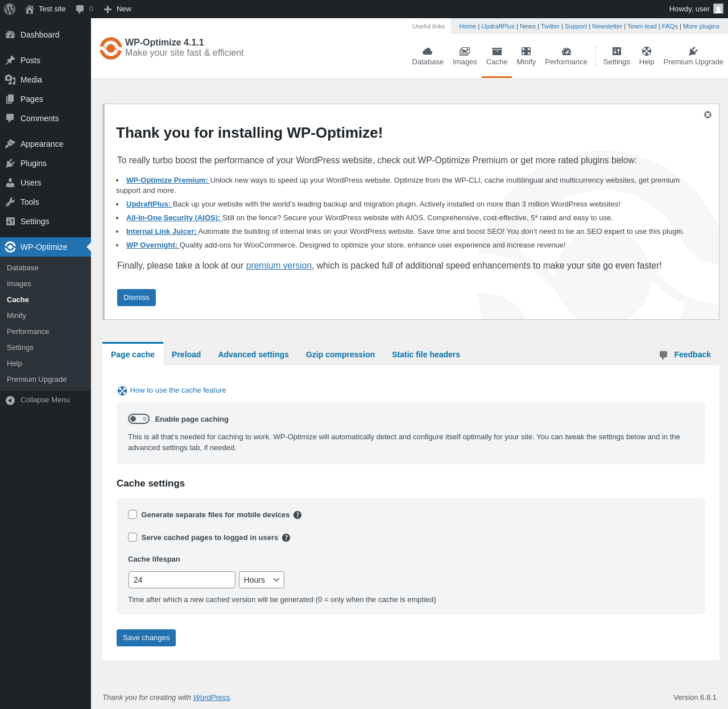Open Performance submenu in sidebar

point(45,332)
